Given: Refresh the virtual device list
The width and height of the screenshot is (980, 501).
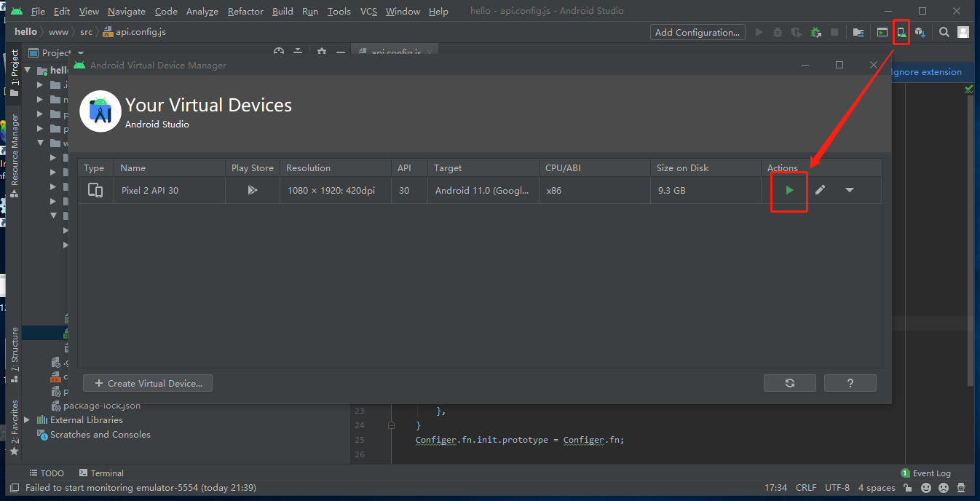Looking at the screenshot, I should [790, 383].
